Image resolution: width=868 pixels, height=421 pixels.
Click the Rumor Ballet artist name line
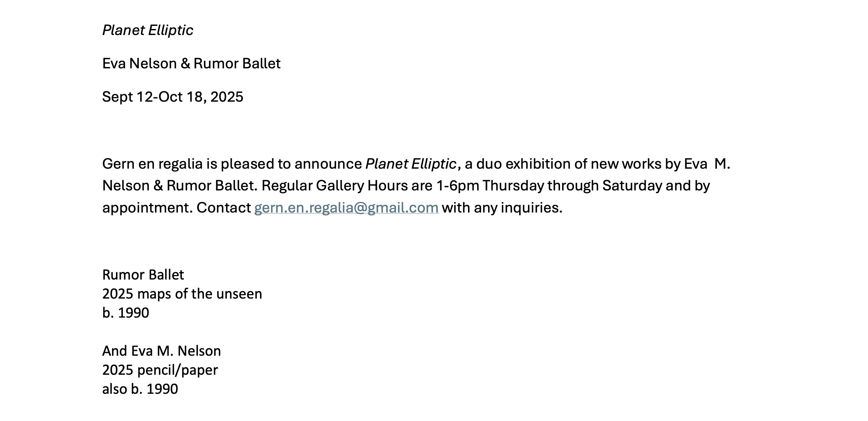[143, 275]
